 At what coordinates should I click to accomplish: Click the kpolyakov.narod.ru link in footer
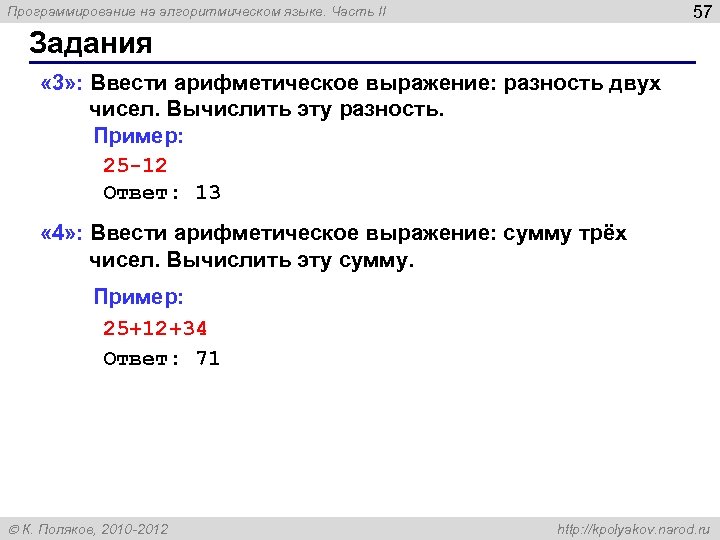click(x=634, y=529)
